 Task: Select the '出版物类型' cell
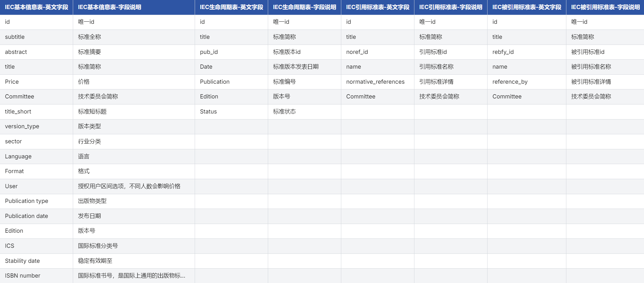pyautogui.click(x=134, y=201)
